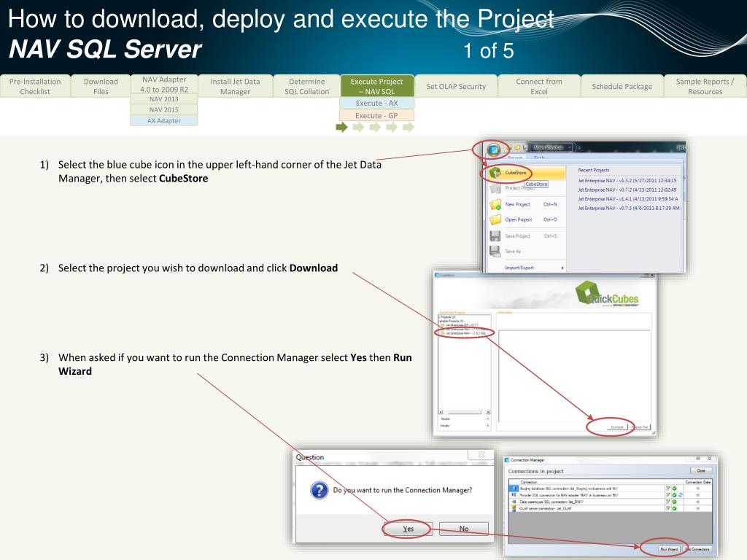Click Close button in Connection Manager

[x=701, y=470]
